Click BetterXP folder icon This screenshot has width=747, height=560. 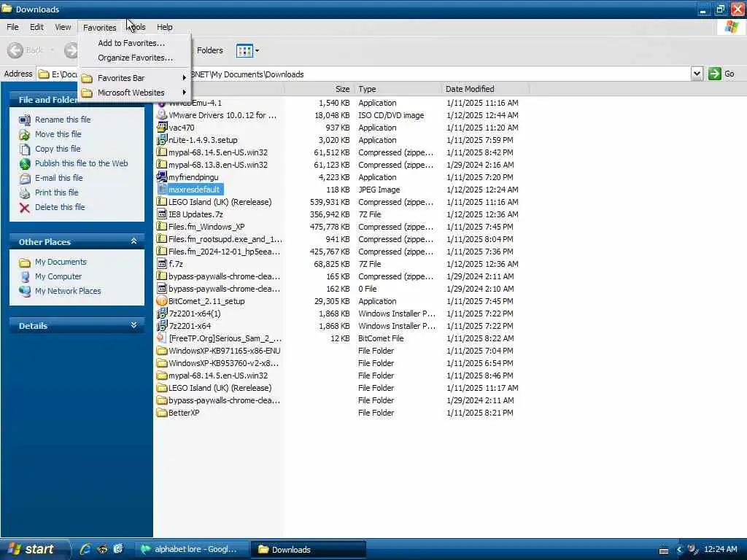(x=162, y=413)
